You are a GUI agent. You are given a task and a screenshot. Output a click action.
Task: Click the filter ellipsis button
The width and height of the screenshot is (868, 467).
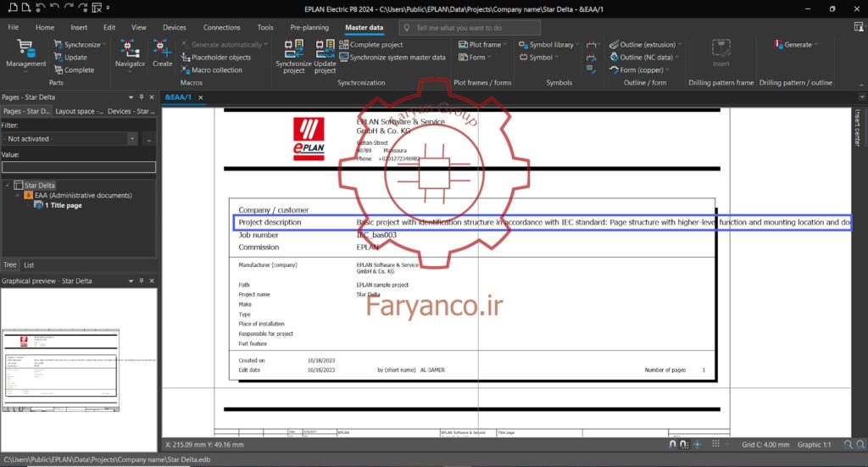point(149,139)
